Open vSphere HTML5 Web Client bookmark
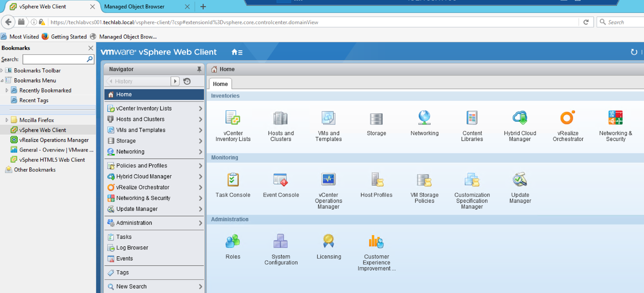 click(x=48, y=160)
